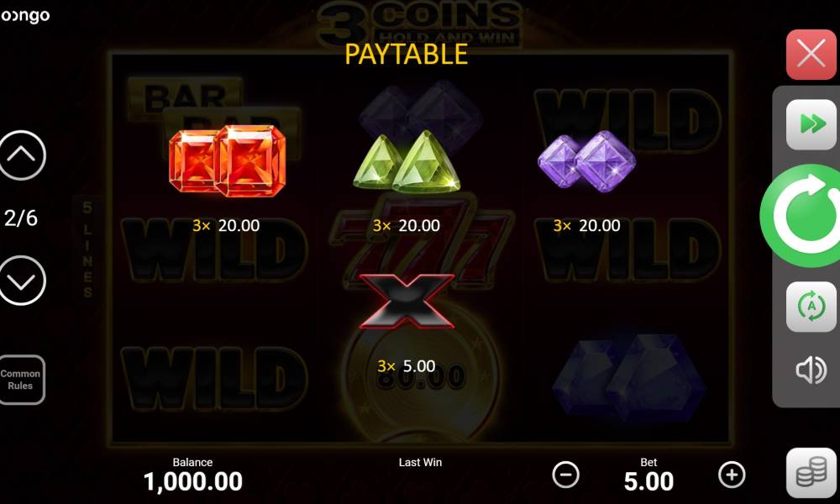Click the PAYTABLE heading
Screen dimensions: 840x504
406,54
